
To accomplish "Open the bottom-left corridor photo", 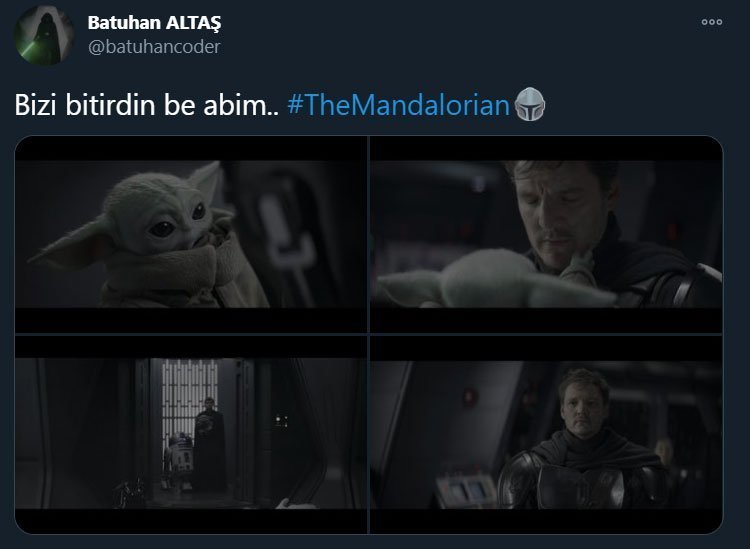I will click(x=191, y=434).
